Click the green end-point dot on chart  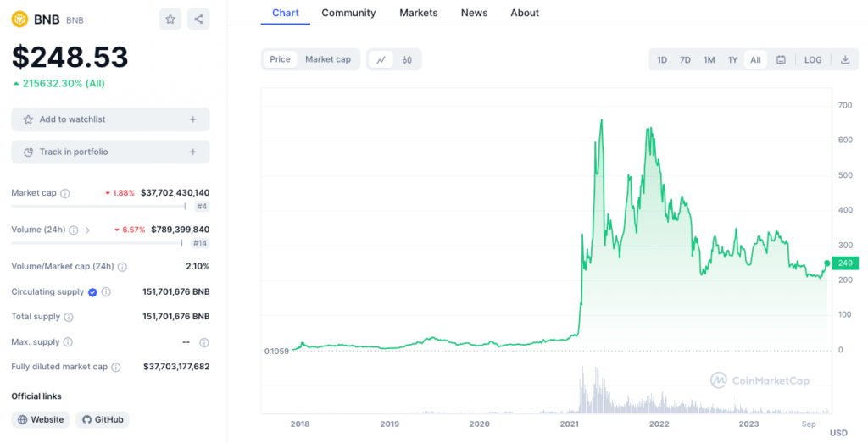click(x=827, y=263)
